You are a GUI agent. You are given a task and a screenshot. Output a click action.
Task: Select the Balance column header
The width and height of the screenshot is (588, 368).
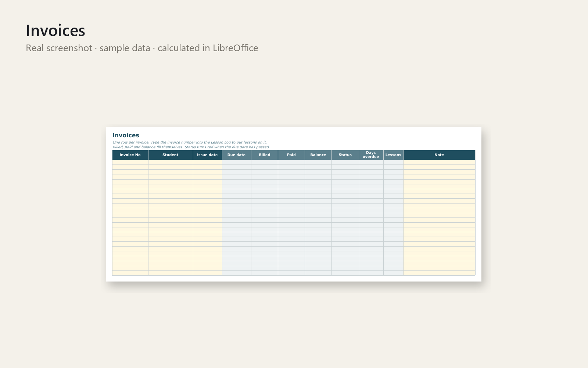coord(318,155)
